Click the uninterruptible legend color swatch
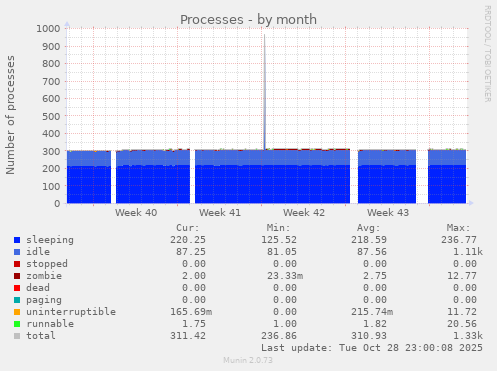Screen dimensions: 497x371 17,312
